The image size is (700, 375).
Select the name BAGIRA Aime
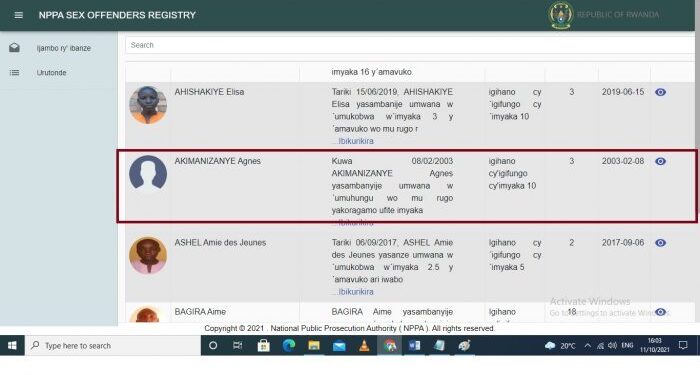click(x=200, y=312)
